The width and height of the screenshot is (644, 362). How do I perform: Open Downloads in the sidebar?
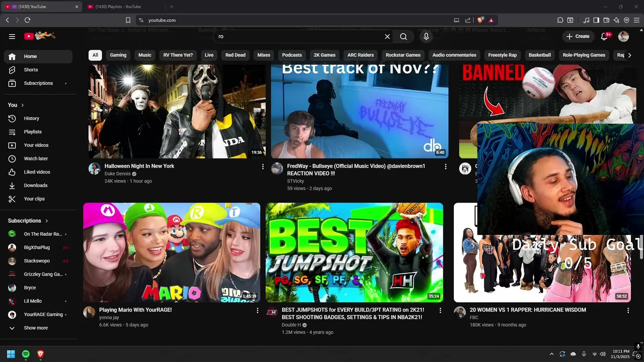coord(38,186)
